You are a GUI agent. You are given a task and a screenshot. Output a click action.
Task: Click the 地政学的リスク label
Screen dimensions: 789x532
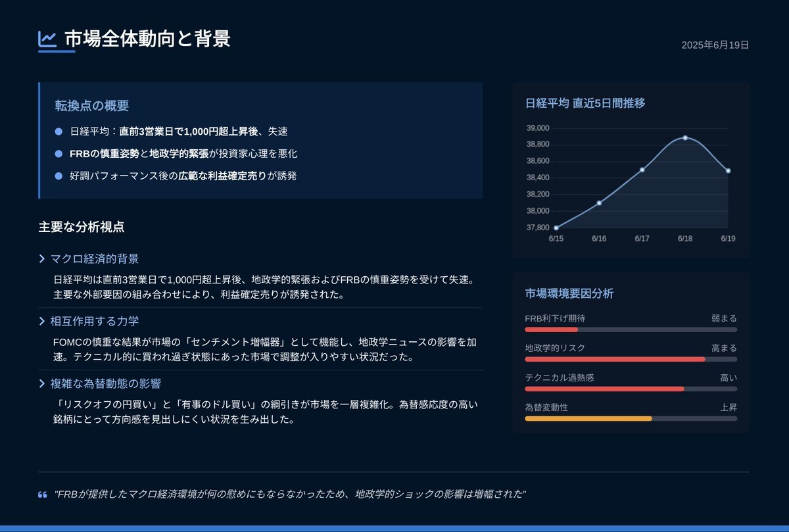coord(555,348)
